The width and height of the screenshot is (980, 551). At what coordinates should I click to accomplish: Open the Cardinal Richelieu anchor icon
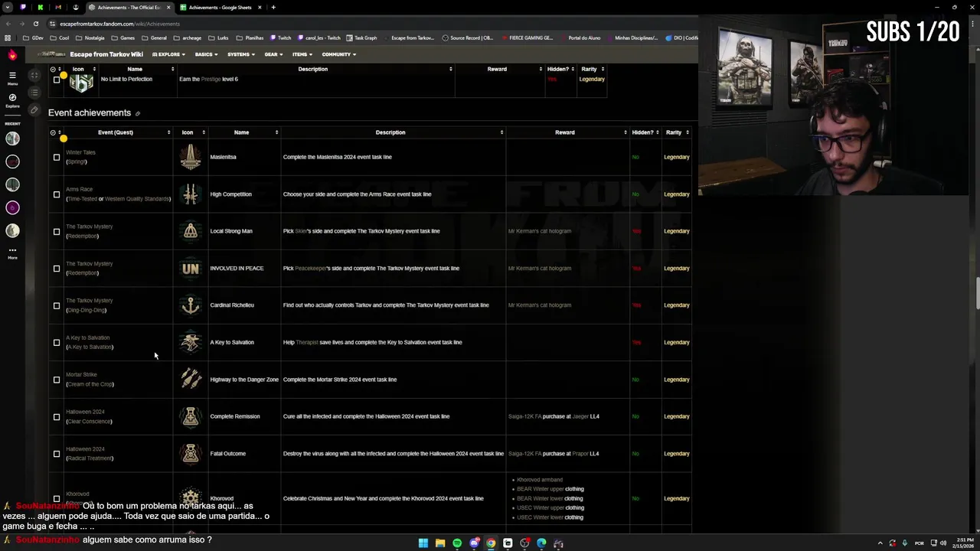pyautogui.click(x=191, y=305)
